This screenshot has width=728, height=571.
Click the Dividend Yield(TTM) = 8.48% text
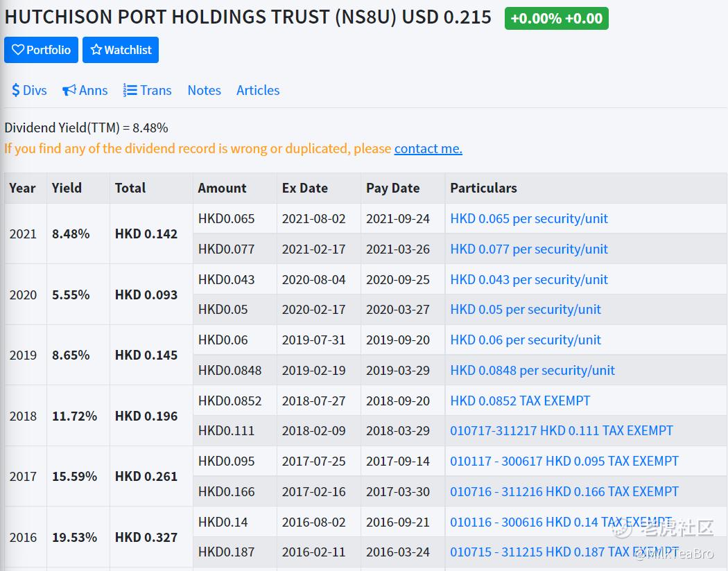coord(87,128)
